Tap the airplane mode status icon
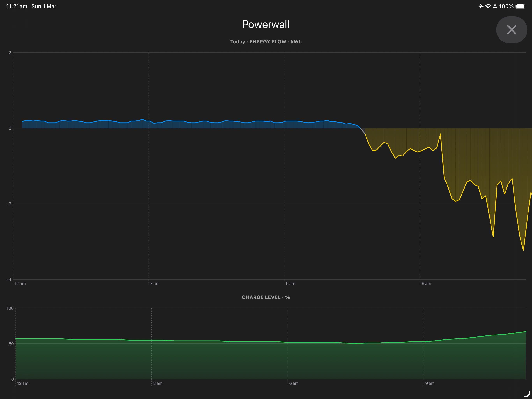Screen dimensions: 532x399 pyautogui.click(x=481, y=6)
